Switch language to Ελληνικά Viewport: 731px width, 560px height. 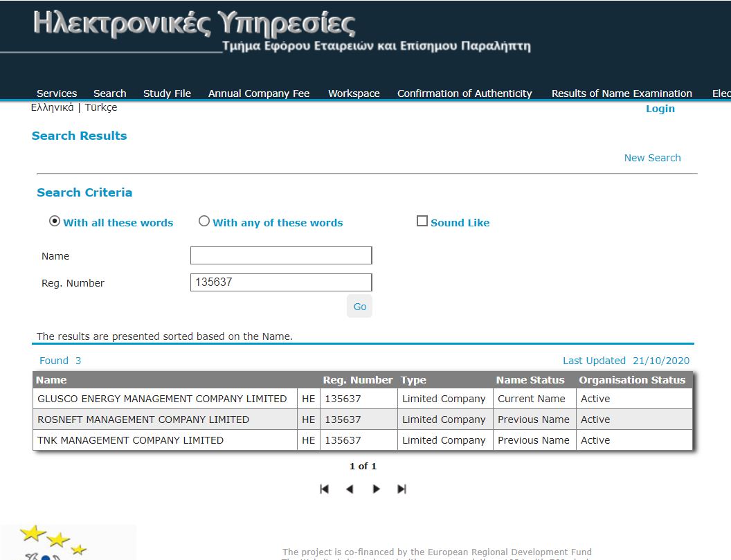point(53,108)
